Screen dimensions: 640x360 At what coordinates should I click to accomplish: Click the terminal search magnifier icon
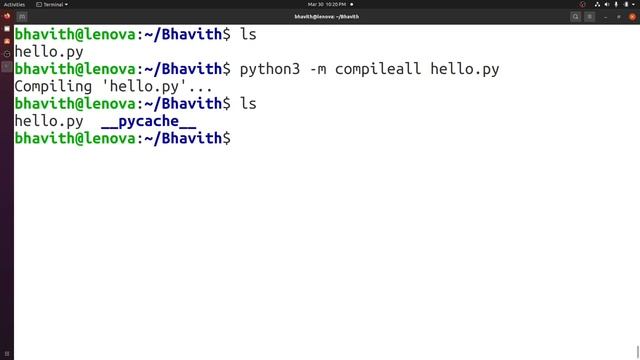click(576, 17)
